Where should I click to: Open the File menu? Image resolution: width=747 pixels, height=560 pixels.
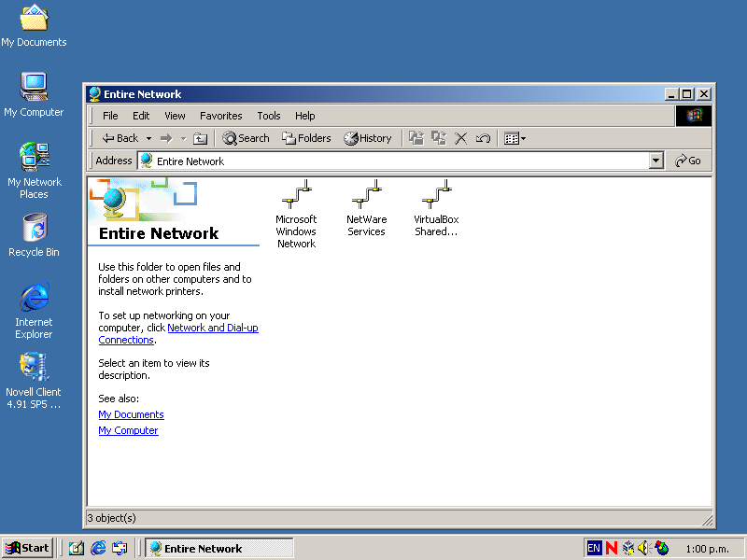[110, 116]
